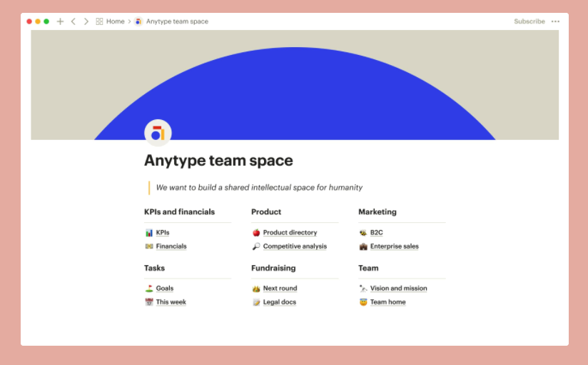Click the golf flag icon beside Goals

(149, 289)
